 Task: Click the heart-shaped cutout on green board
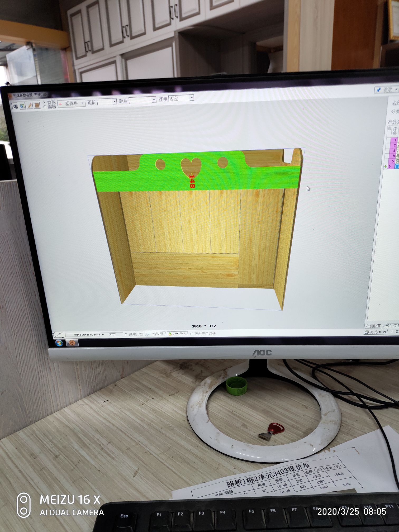coord(191,167)
